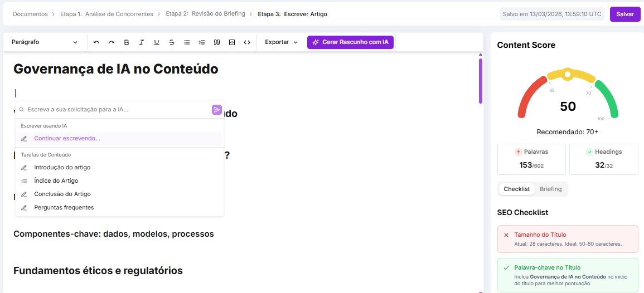644x293 pixels.
Task: Expand the Exportar dropdown
Action: (x=281, y=42)
